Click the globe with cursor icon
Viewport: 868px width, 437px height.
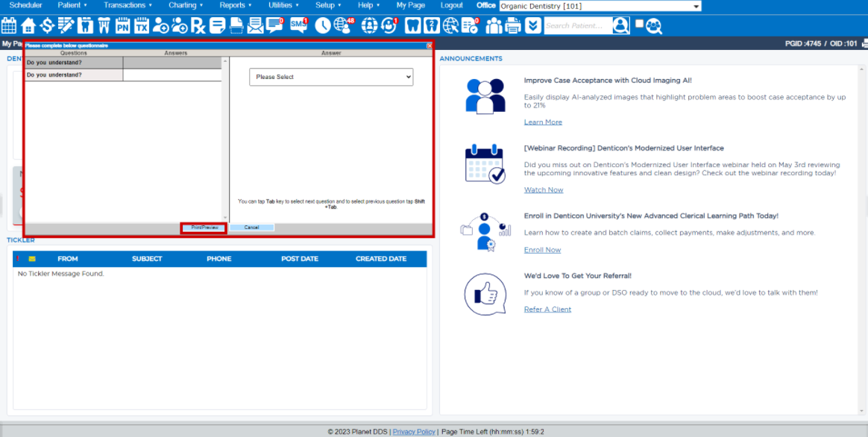(451, 25)
